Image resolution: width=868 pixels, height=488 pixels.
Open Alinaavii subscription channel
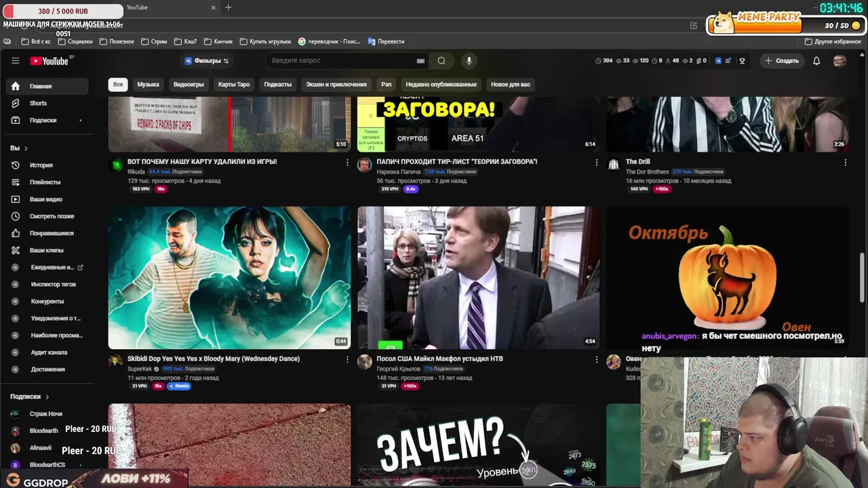pyautogui.click(x=41, y=448)
